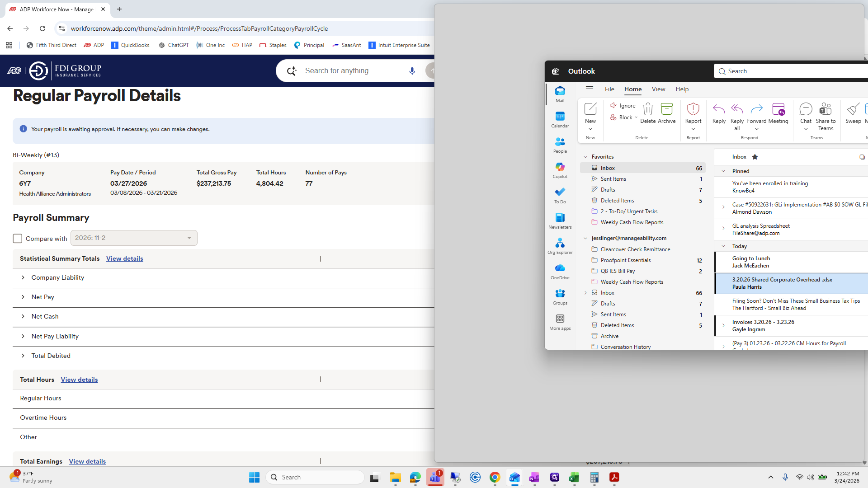Viewport: 868px width, 488px height.
Task: Open Excel from the Windows taskbar
Action: click(x=574, y=477)
